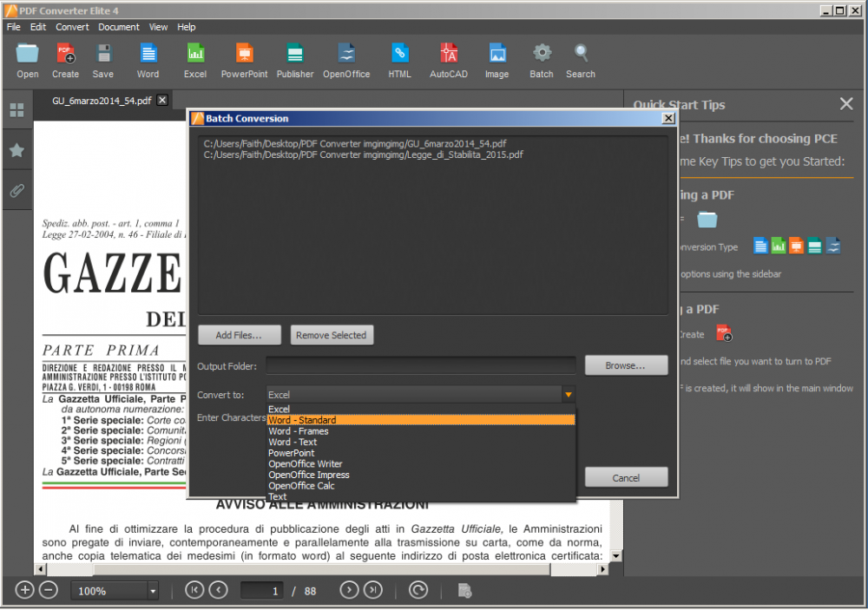The width and height of the screenshot is (868, 610).
Task: Open the thumbnails panel in left sidebar
Action: [x=16, y=110]
